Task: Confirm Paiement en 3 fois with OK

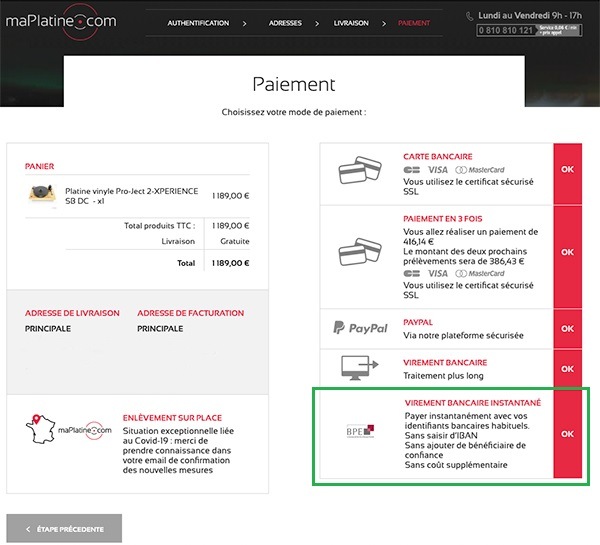Action: point(568,252)
